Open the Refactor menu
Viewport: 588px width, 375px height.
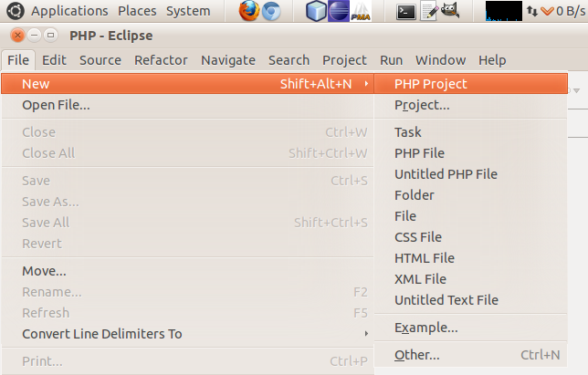[x=161, y=60]
